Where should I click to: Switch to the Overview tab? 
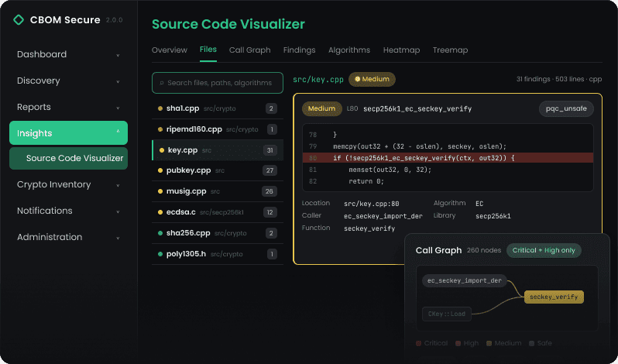click(170, 50)
